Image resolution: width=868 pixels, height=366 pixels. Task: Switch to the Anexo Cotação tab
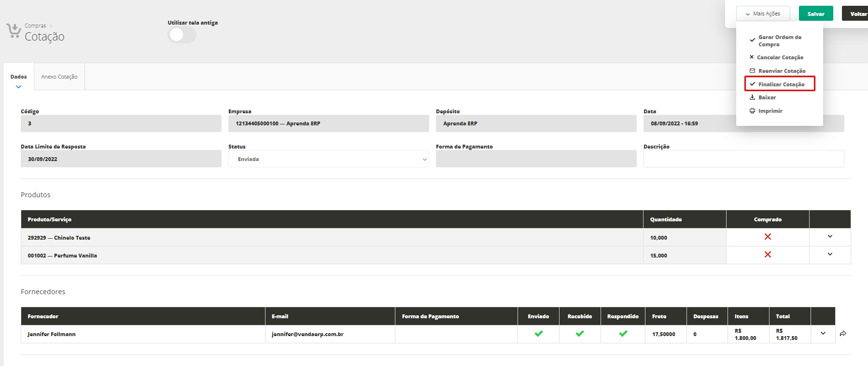(x=59, y=77)
